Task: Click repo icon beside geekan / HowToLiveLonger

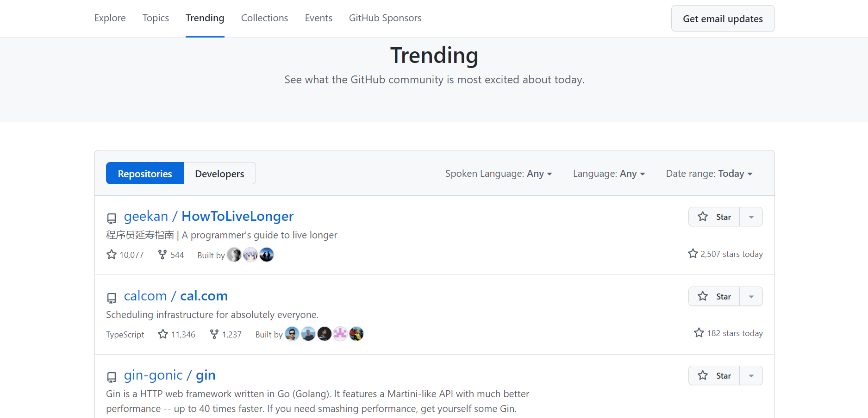Action: pos(111,218)
